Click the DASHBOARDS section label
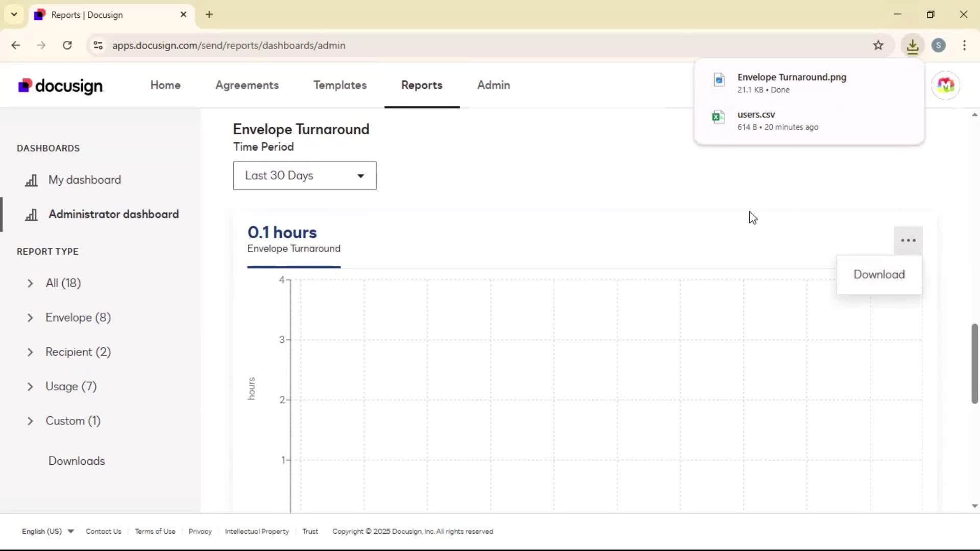 click(x=48, y=148)
